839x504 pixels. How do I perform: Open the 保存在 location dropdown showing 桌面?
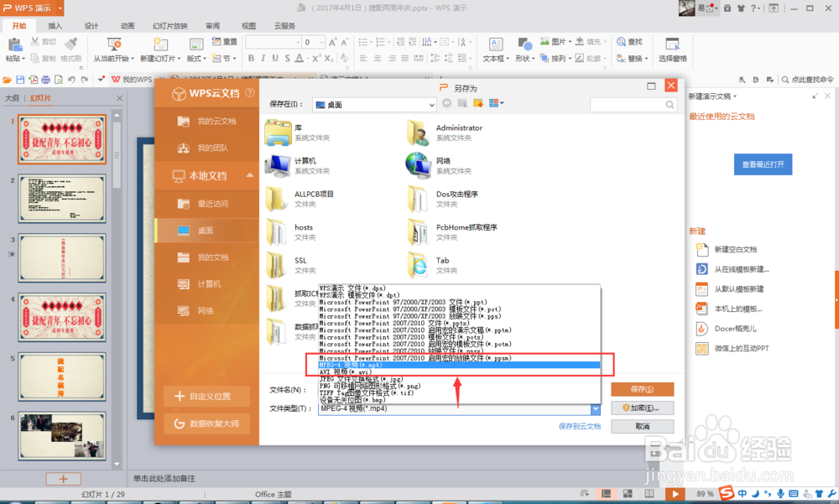[374, 105]
